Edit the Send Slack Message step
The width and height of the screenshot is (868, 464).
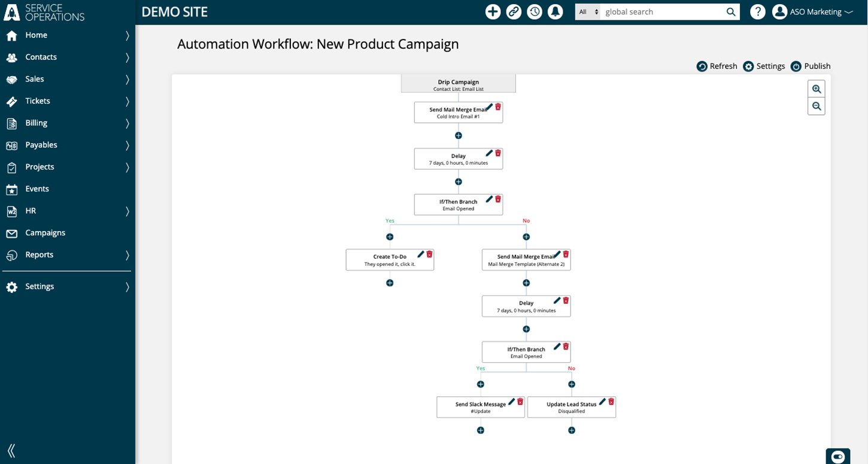[511, 401]
